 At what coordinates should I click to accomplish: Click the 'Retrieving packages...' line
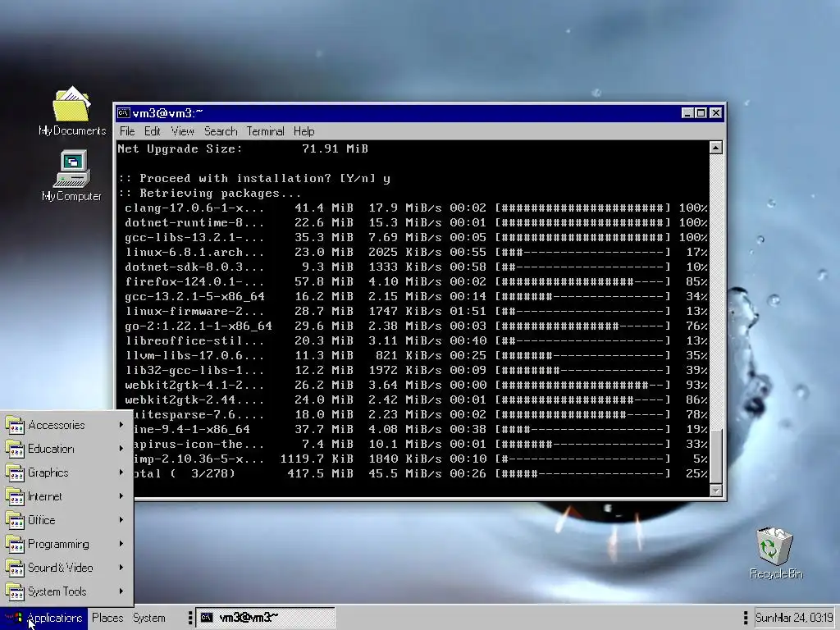pos(209,194)
